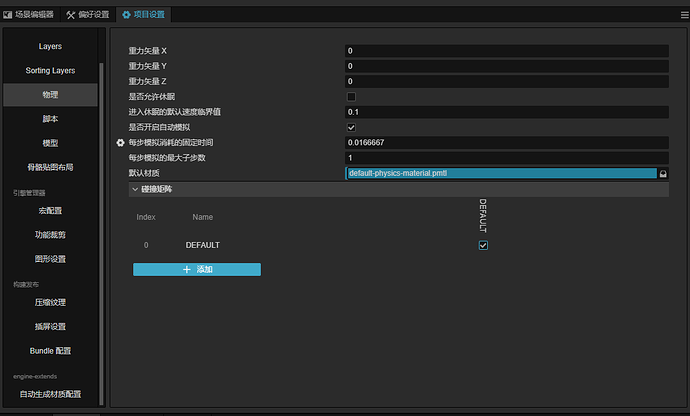Open Bundle 配置 section
Viewport: 690px width, 416px height.
pos(50,351)
